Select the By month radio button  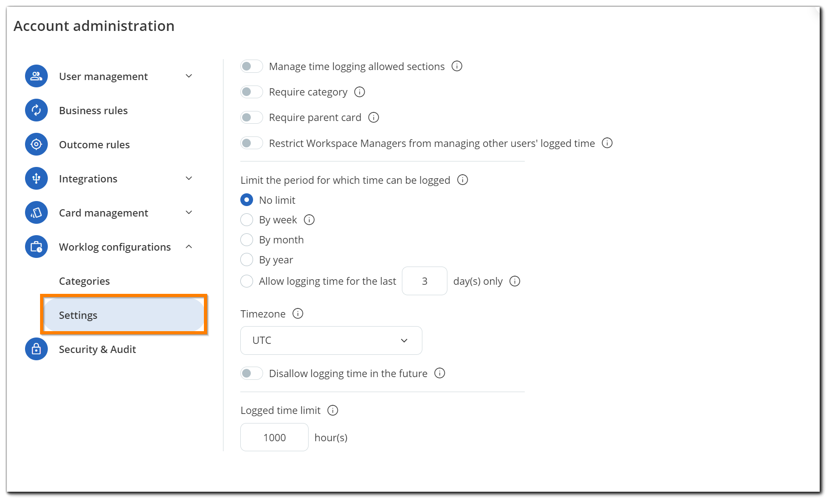tap(246, 239)
